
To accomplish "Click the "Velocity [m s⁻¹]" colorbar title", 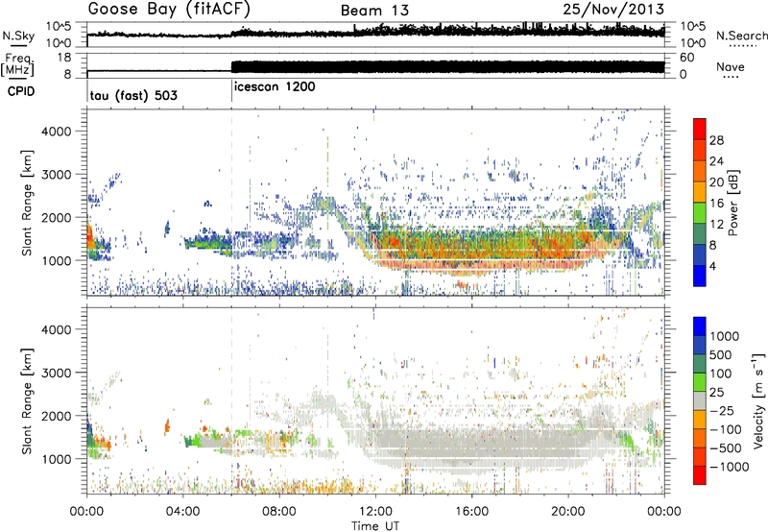I will point(758,400).
